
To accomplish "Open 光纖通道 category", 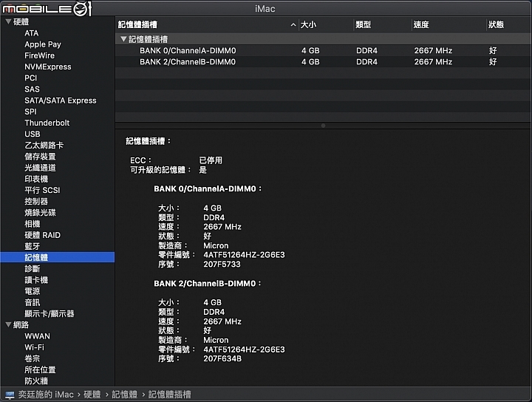I will click(40, 168).
